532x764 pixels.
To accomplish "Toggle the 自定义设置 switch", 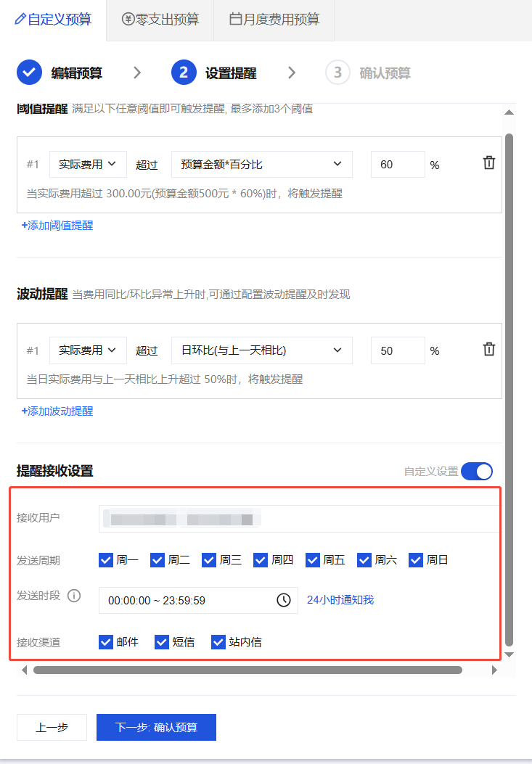I will pyautogui.click(x=476, y=471).
